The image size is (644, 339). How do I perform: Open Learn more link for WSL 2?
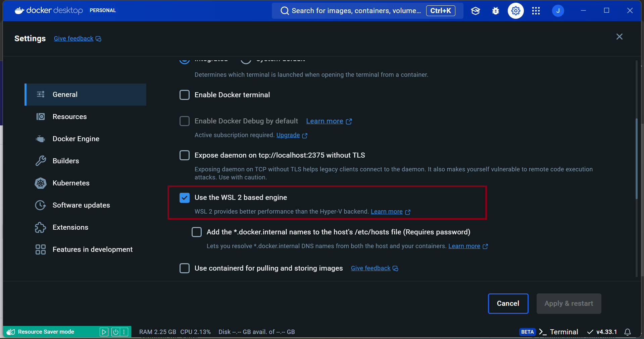387,212
